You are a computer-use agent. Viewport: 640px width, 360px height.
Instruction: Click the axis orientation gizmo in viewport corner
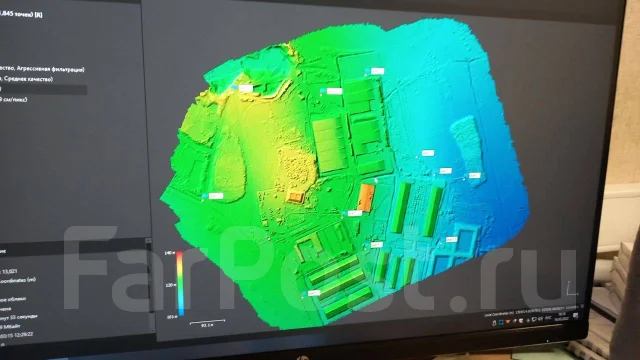573,289
